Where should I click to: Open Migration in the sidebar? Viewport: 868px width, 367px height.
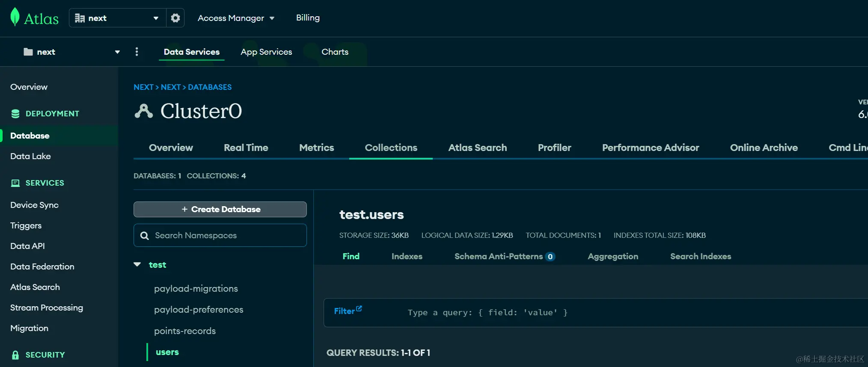pos(29,328)
